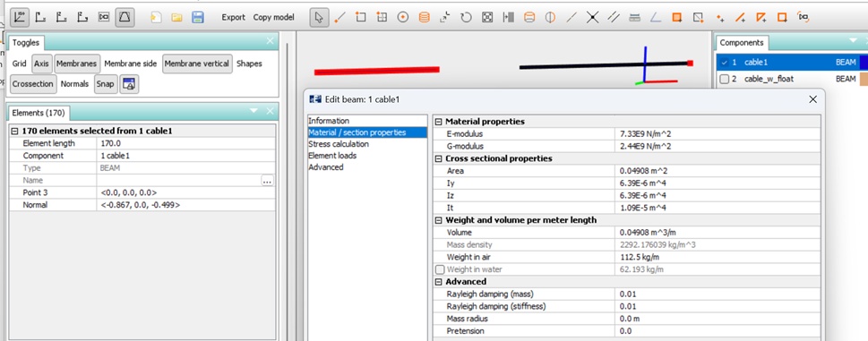Screen dimensions: 868x341
Task: Create a new model file icon
Action: click(156, 18)
